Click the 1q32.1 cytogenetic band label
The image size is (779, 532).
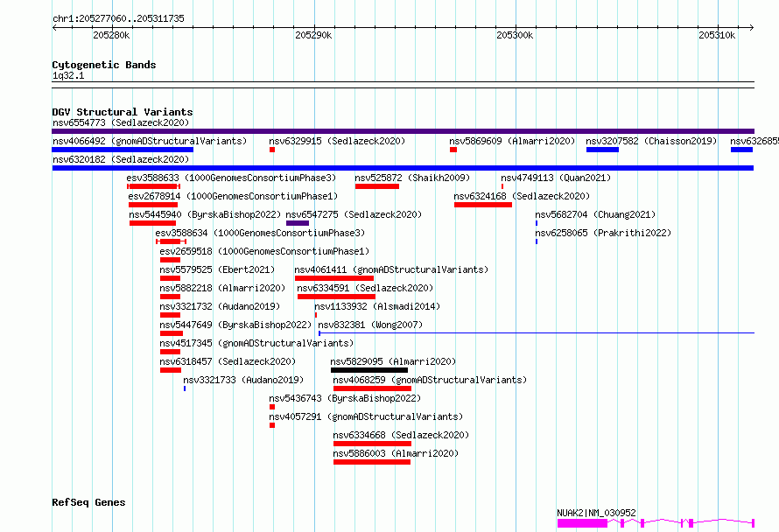(68, 76)
